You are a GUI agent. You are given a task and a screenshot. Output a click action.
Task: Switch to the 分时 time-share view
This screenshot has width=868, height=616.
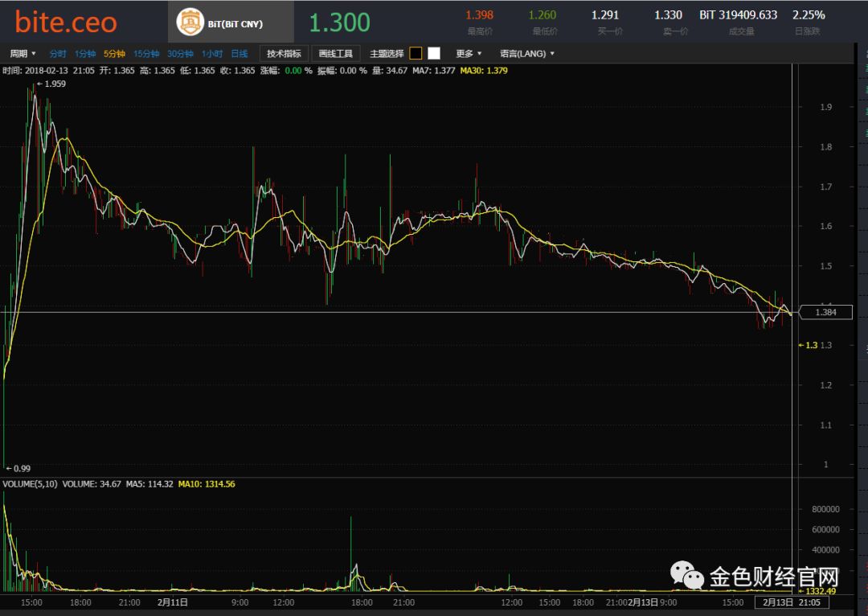click(x=57, y=53)
